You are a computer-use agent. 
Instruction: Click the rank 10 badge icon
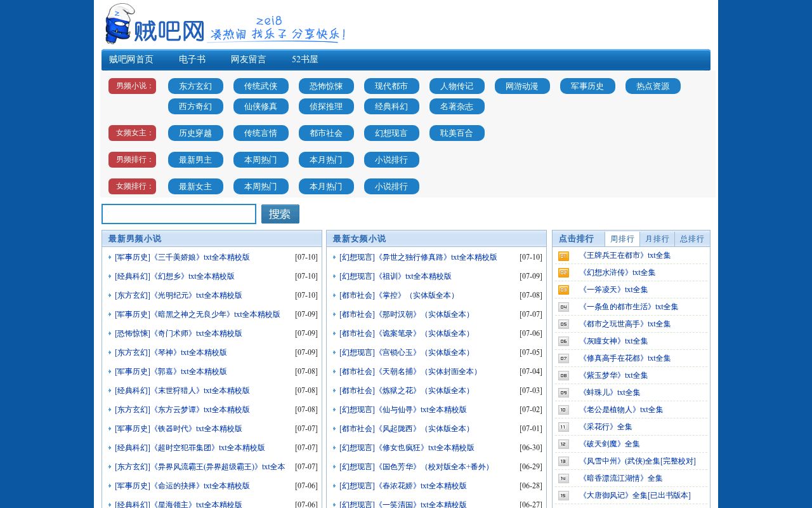(563, 410)
